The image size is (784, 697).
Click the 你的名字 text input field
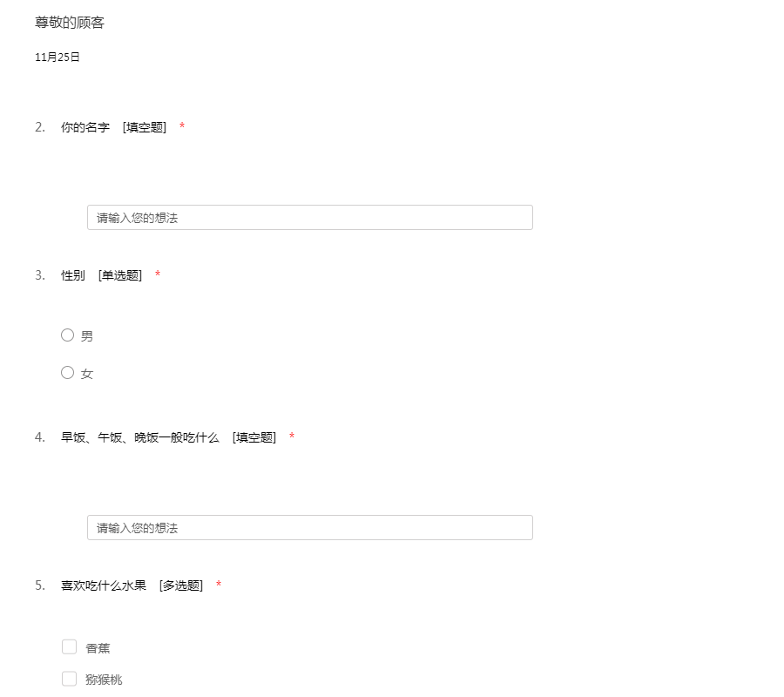click(x=309, y=218)
